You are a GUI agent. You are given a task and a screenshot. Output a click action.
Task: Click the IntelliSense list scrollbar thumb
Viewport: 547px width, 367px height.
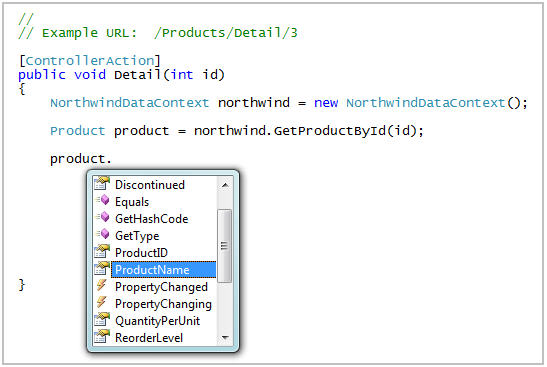coord(224,246)
